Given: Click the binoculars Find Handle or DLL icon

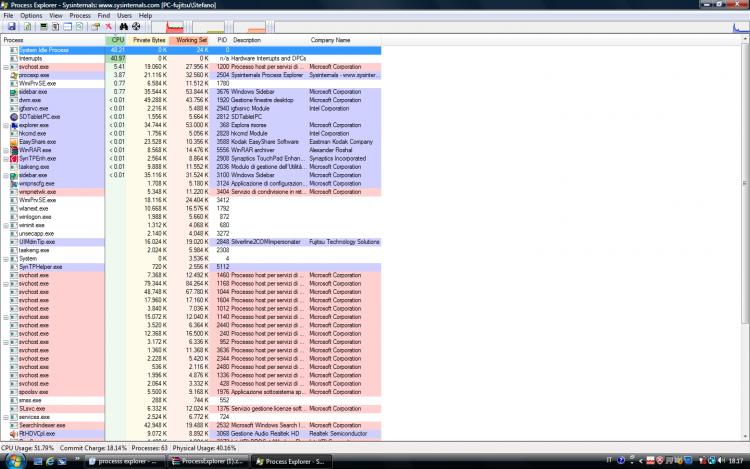Looking at the screenshot, I should click(124, 27).
